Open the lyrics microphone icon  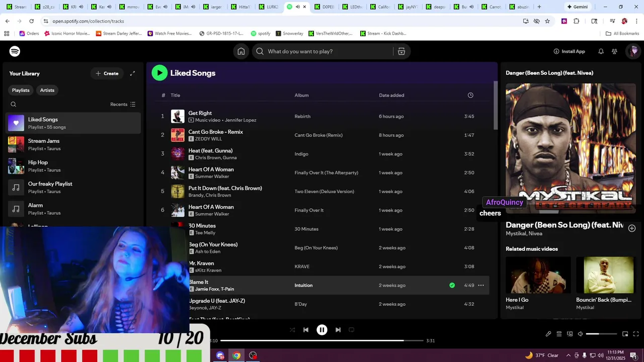(x=548, y=334)
